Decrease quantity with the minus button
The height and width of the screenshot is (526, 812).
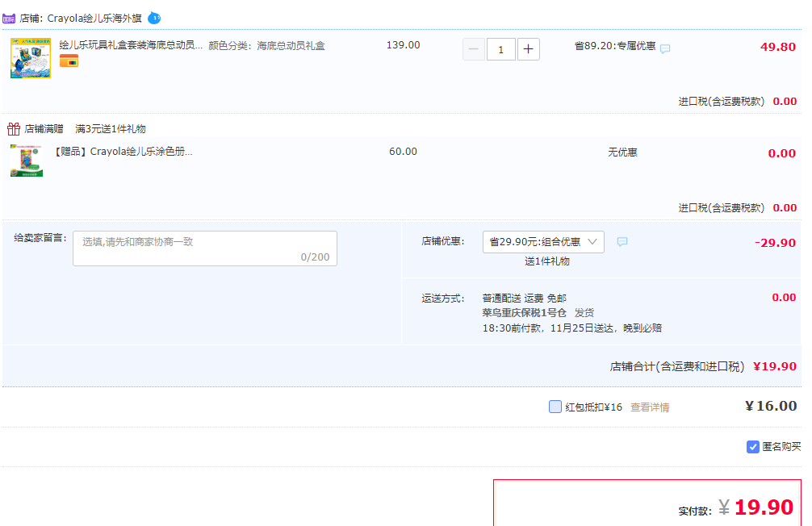pyautogui.click(x=473, y=49)
